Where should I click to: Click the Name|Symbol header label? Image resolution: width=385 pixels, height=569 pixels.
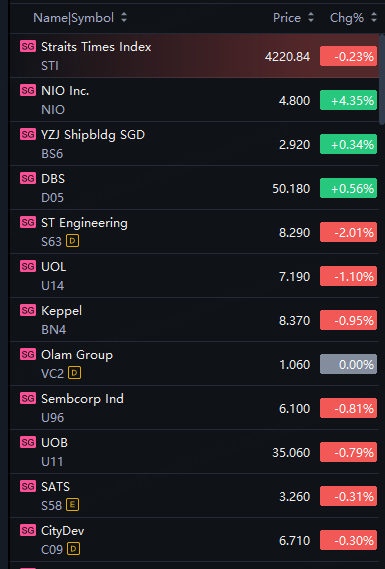coord(73,18)
